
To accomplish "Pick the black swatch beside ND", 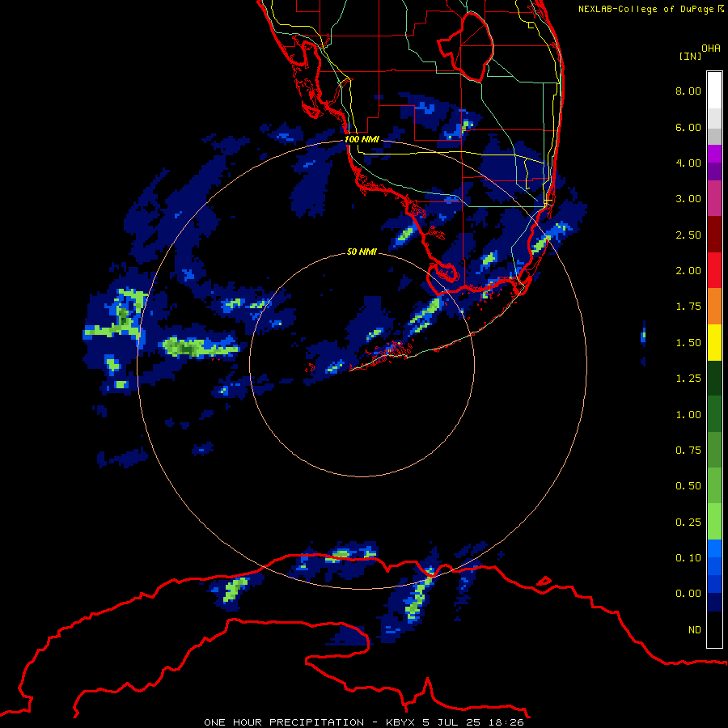I will (x=714, y=629).
